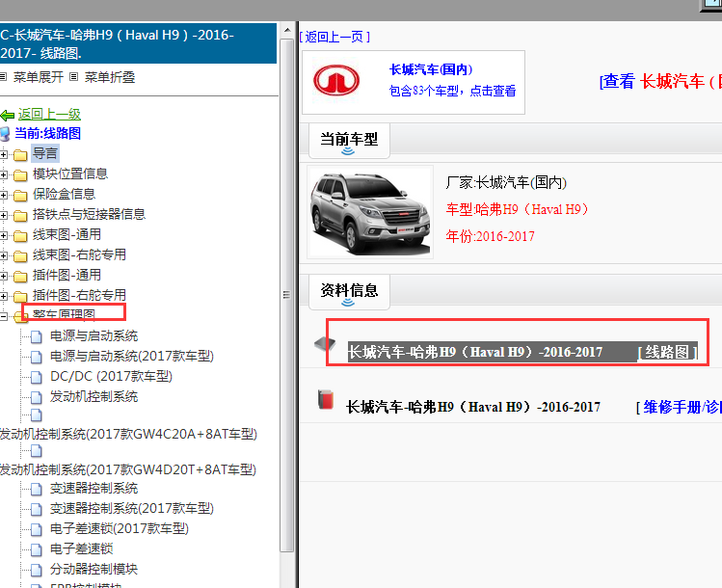The width and height of the screenshot is (722, 588).
Task: Select the 整车原理图 tree label
Action: tap(64, 314)
